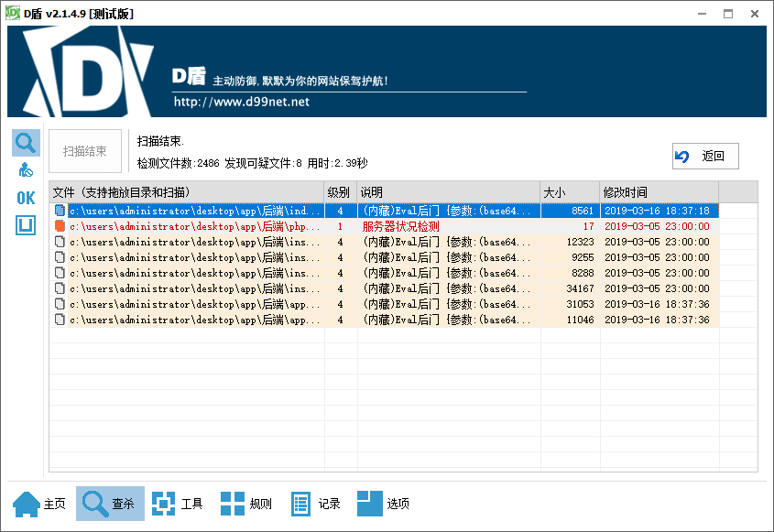Click file icon of the 8288 size row
The image size is (774, 532).
60,273
